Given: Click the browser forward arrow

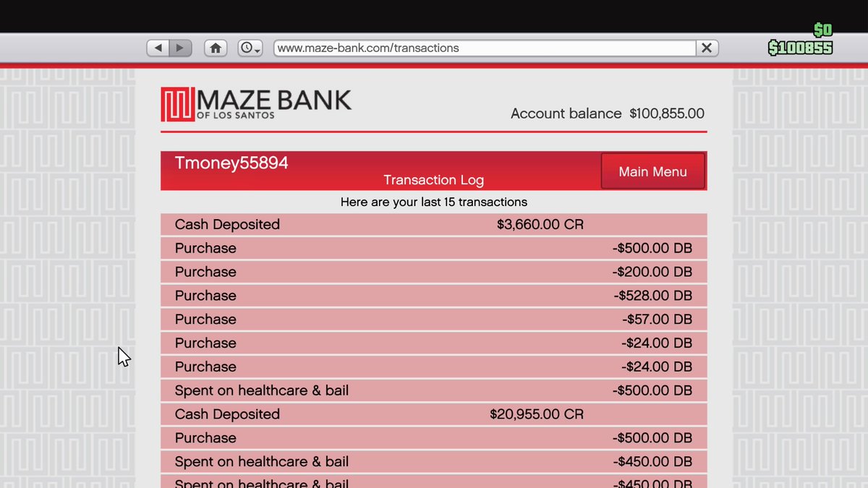Looking at the screenshot, I should click(x=180, y=48).
